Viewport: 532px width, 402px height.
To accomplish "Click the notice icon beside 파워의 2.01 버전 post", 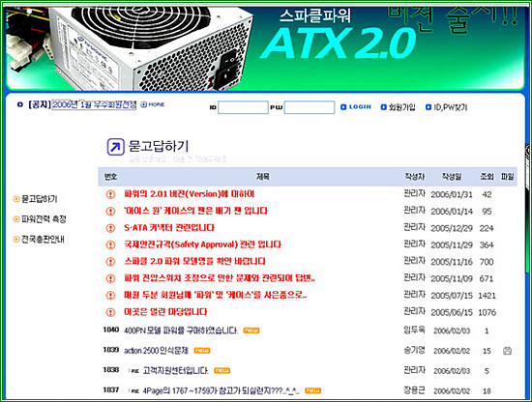I will click(x=110, y=194).
